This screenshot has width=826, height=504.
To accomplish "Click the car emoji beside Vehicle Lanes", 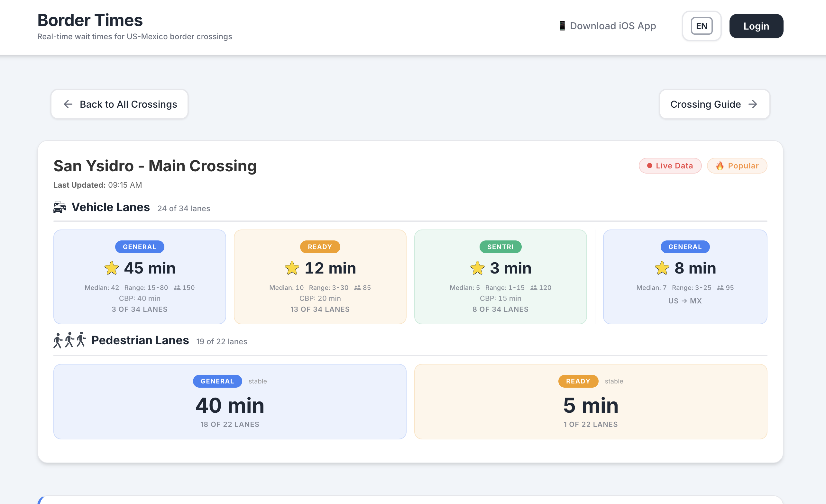I will coord(60,207).
